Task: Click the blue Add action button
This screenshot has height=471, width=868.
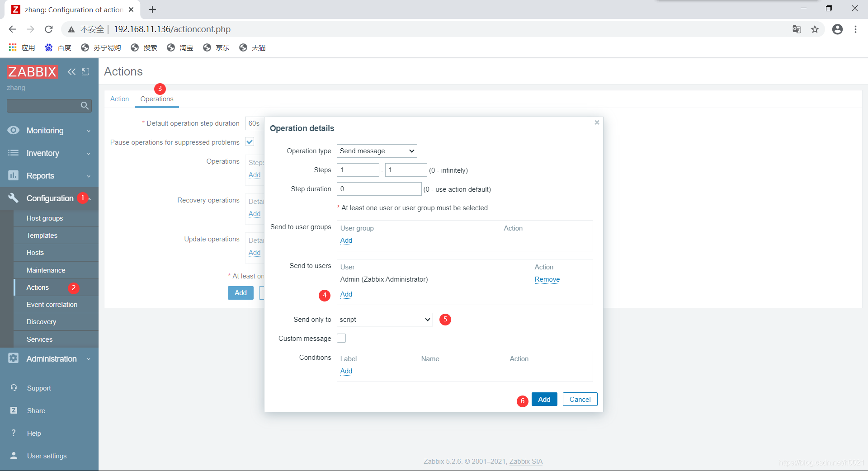Action: [x=241, y=293]
